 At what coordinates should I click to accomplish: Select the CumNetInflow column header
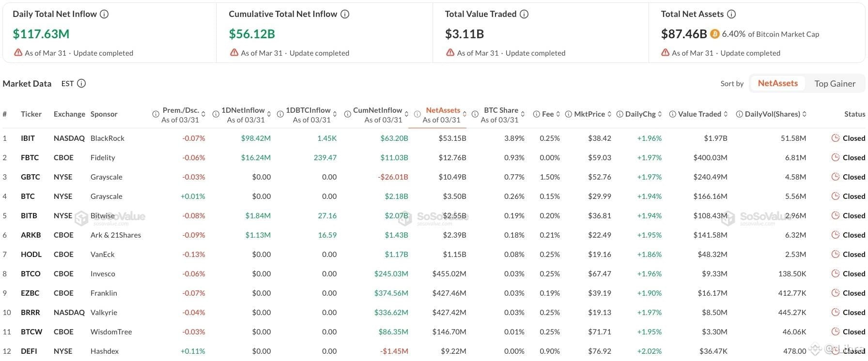(377, 110)
